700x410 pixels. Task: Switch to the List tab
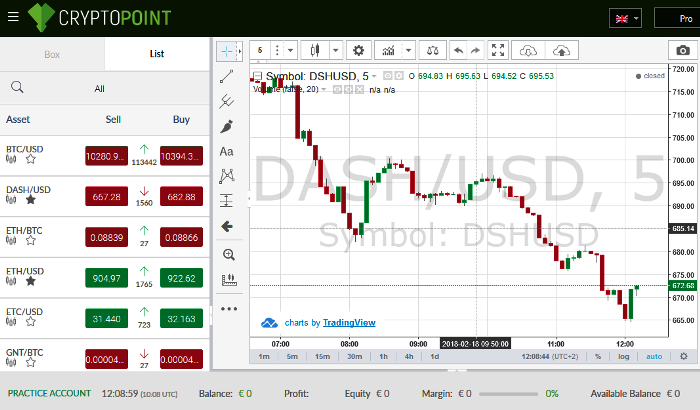pyautogui.click(x=157, y=54)
